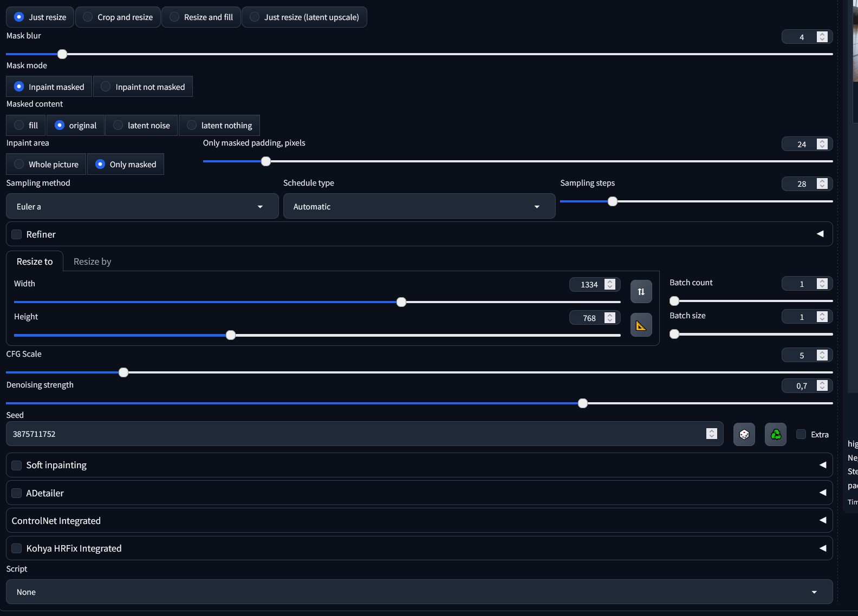Enable the Refiner checkbox
This screenshot has height=616, width=858.
pos(17,234)
